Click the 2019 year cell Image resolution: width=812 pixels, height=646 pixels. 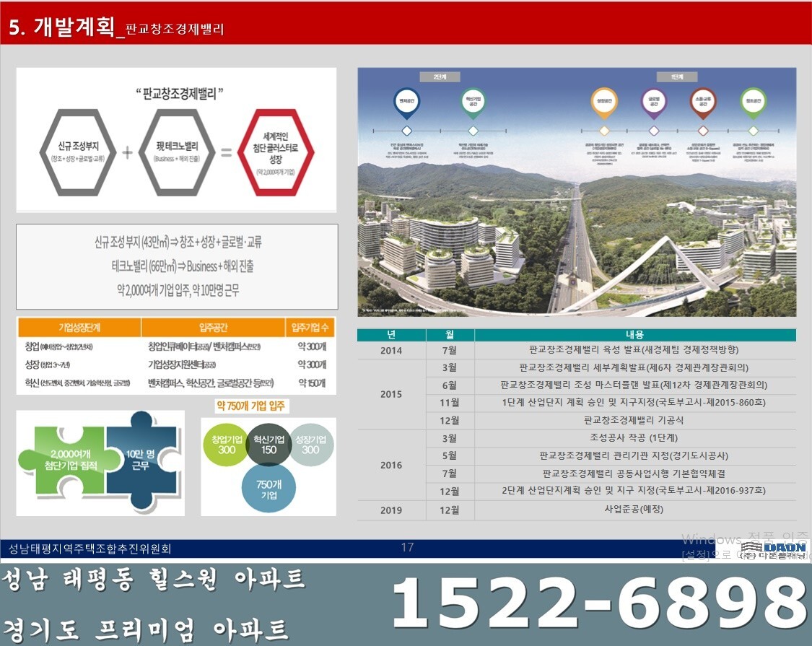click(391, 510)
